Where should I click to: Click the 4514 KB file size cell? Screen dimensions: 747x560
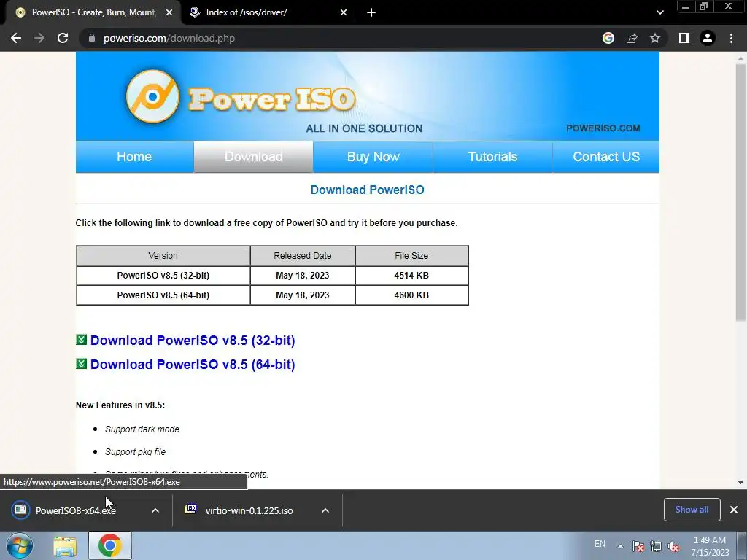point(411,276)
